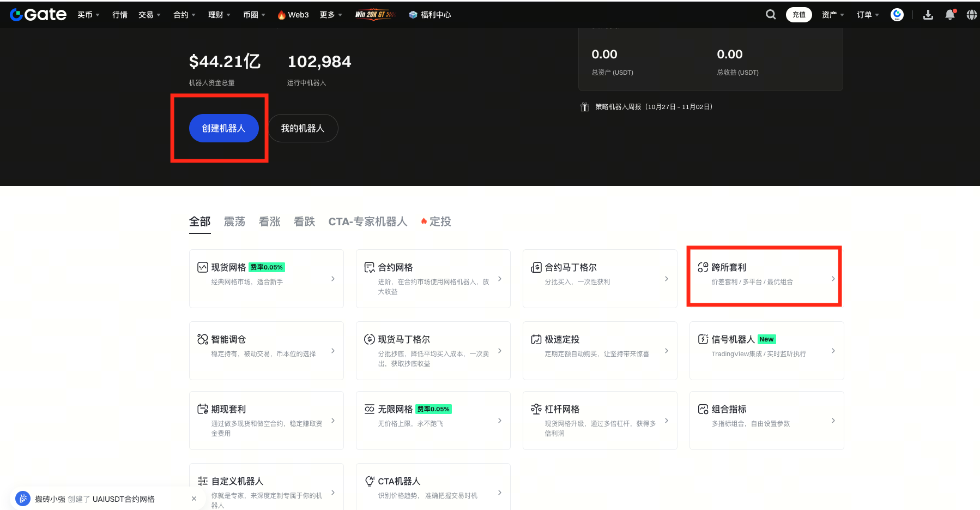Viewport: 980px width, 510px height.
Task: Click the user profile avatar icon
Action: pos(897,15)
